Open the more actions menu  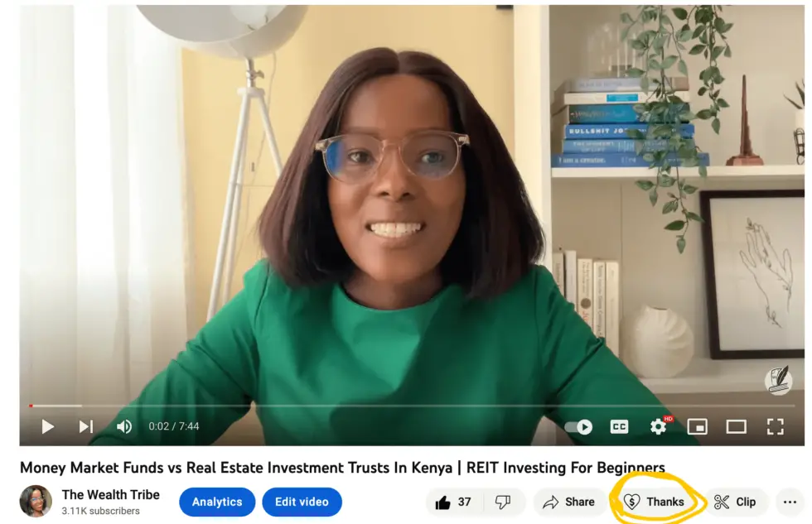(x=790, y=502)
